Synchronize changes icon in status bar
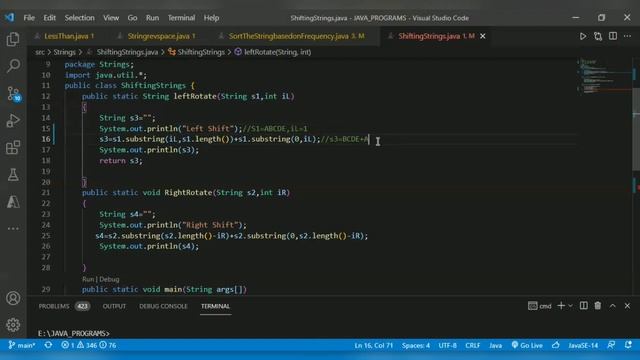640x360 pixels. pos(48,345)
